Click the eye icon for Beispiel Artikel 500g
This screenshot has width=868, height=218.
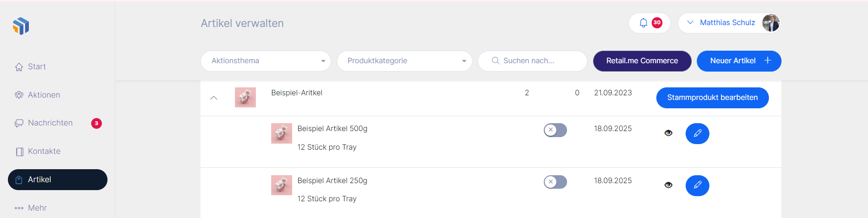668,133
